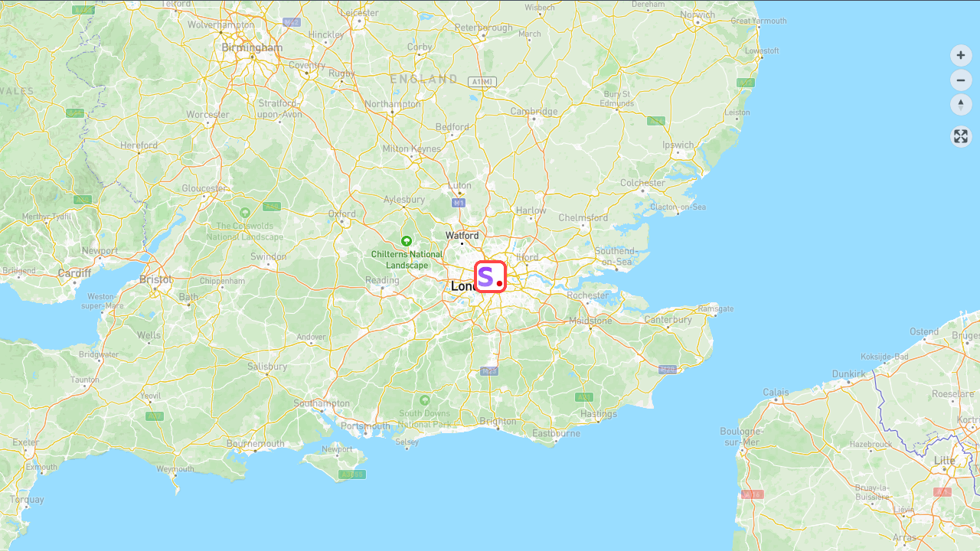This screenshot has width=980, height=551.
Task: Select the Southampton city label
Action: pyautogui.click(x=322, y=403)
